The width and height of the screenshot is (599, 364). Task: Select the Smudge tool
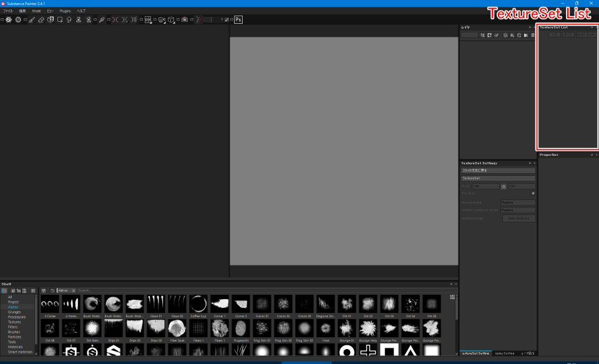pos(69,19)
